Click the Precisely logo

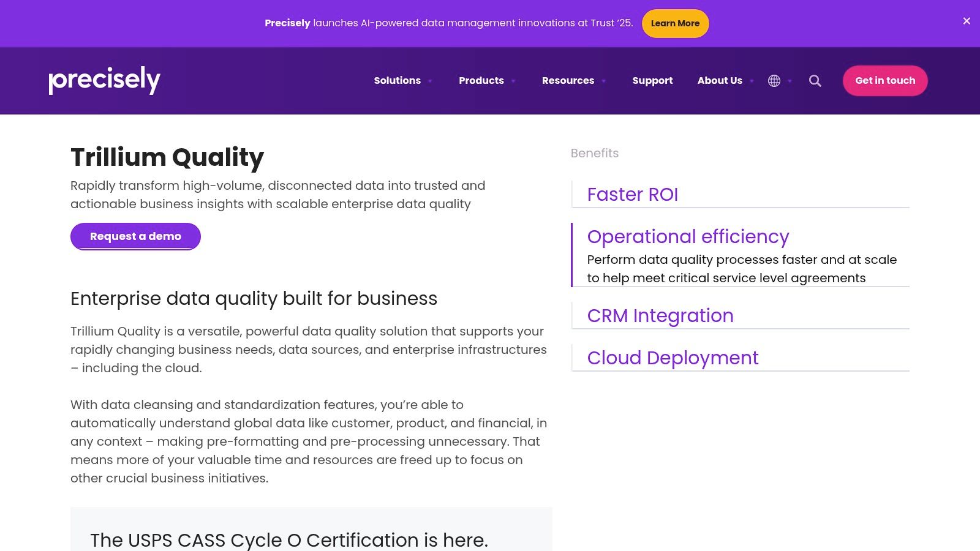tap(105, 80)
